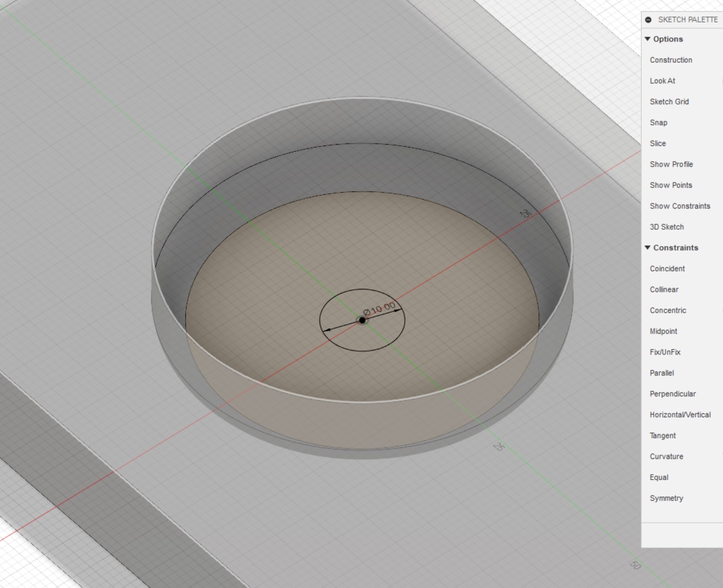723x588 pixels.
Task: Select the Ø10.00 diameter dimension
Action: pyautogui.click(x=379, y=308)
